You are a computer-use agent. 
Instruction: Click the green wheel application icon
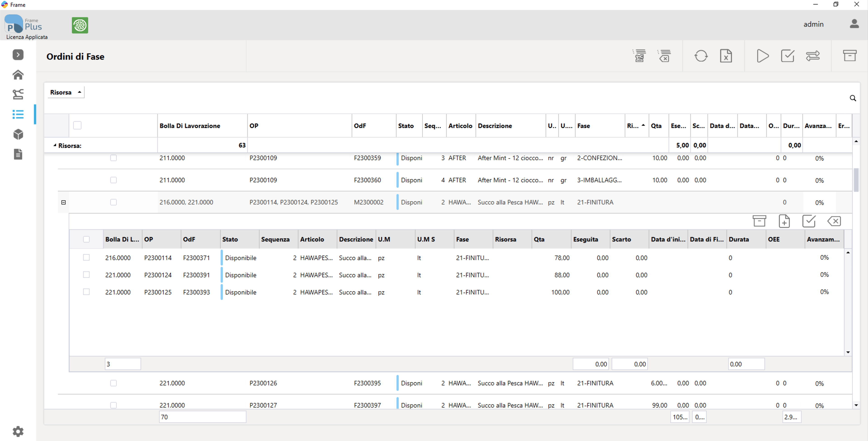tap(80, 25)
